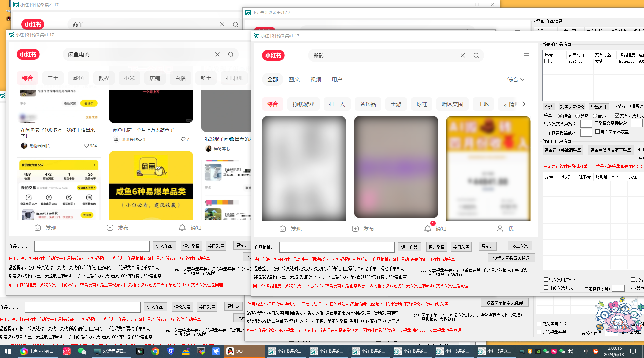Click the magnifier icon in the 闲鱼电商 search bar
This screenshot has width=644, height=358.
231,55
